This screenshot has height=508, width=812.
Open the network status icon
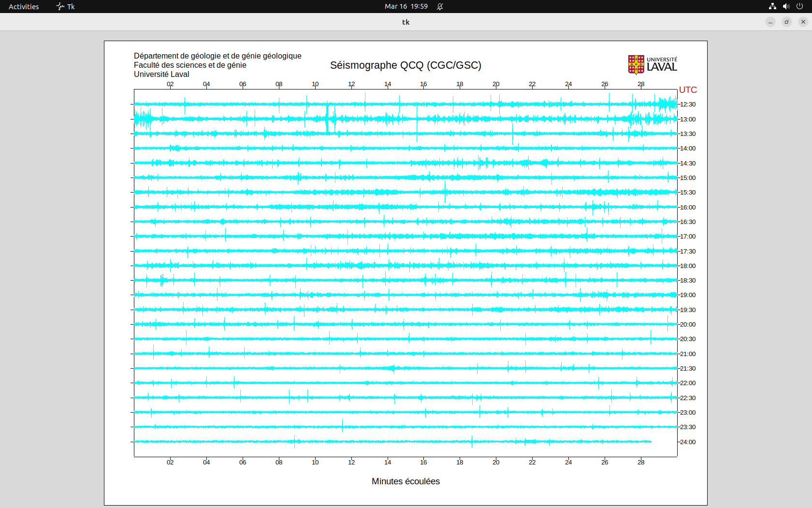pos(772,6)
